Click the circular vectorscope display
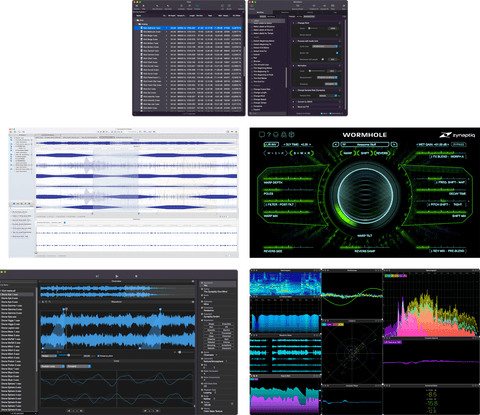Image resolution: width=480 pixels, height=415 pixels. point(352,353)
